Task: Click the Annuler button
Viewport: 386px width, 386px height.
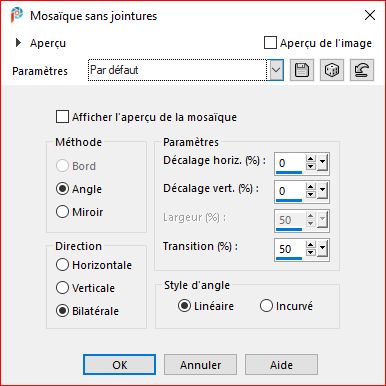Action: pyautogui.click(x=200, y=365)
